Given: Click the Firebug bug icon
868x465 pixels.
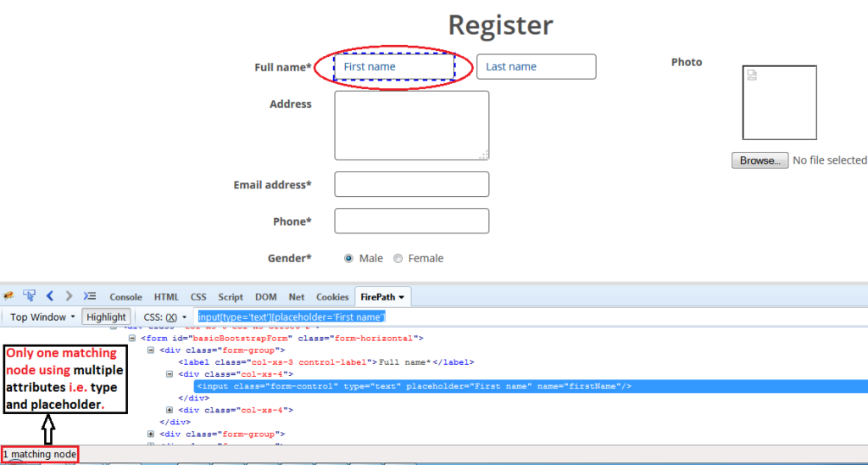Looking at the screenshot, I should click(x=9, y=296).
